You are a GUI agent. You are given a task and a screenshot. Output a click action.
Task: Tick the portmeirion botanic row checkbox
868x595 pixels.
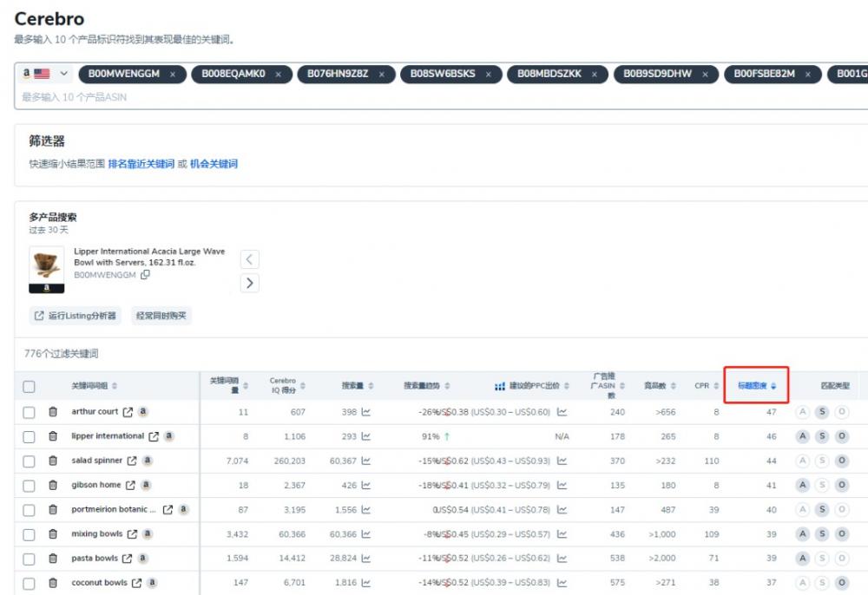[x=29, y=510]
